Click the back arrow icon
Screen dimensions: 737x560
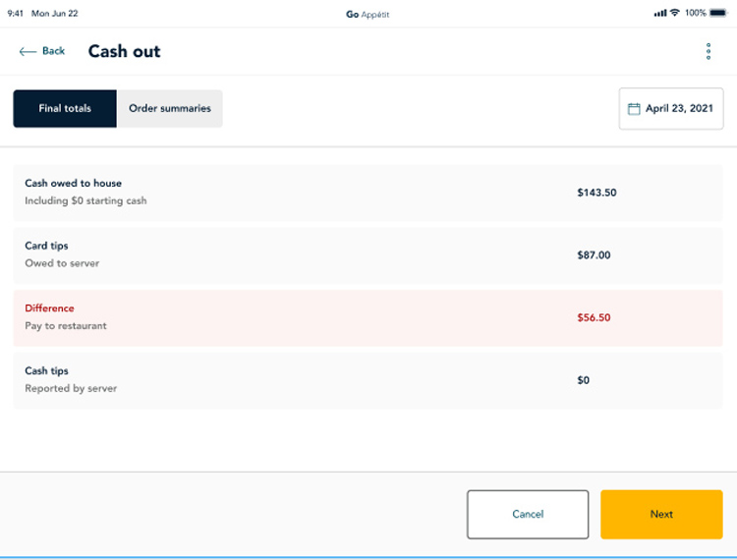point(28,51)
